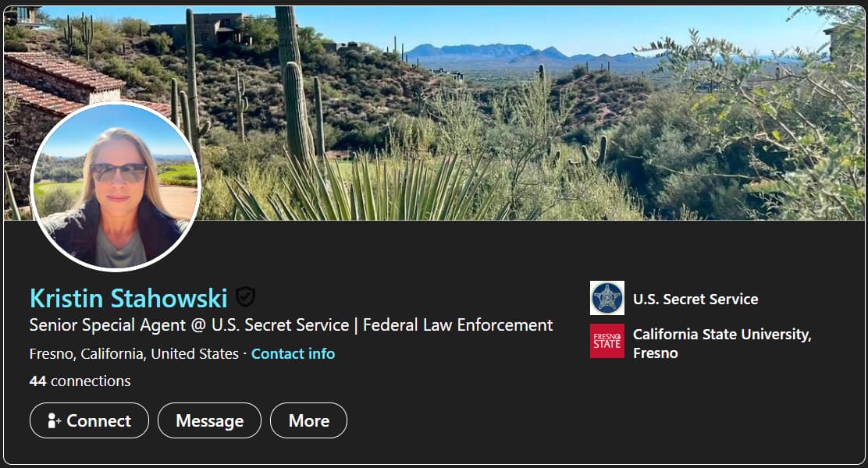Click the verification shield badge beside the name

(x=245, y=297)
